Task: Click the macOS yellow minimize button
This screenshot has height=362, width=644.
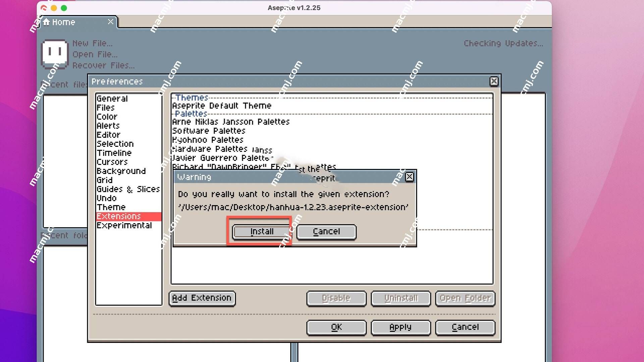Action: point(54,8)
